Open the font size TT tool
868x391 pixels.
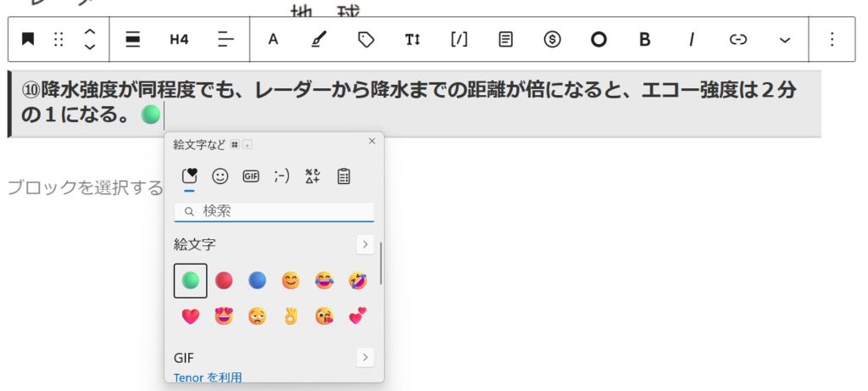[412, 39]
